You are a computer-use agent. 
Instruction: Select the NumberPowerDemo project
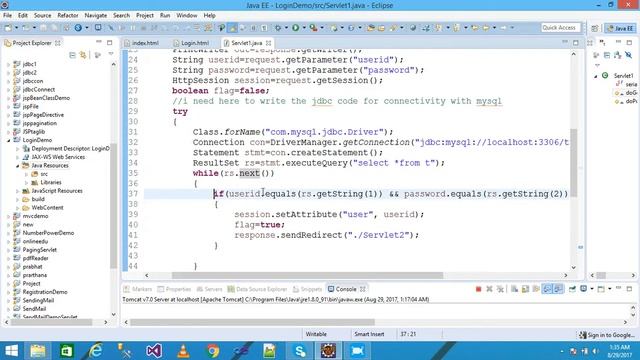click(48, 233)
